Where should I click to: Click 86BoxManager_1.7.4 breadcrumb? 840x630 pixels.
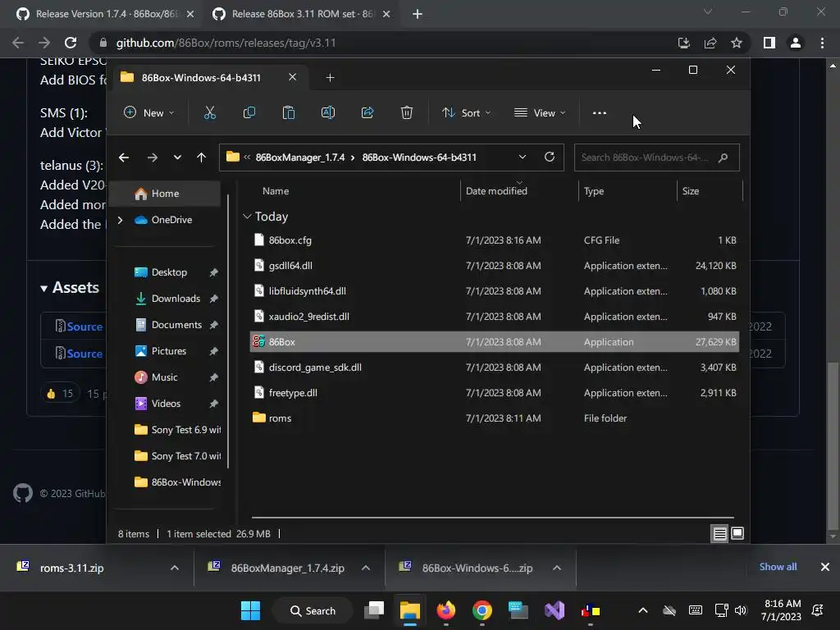pos(300,157)
